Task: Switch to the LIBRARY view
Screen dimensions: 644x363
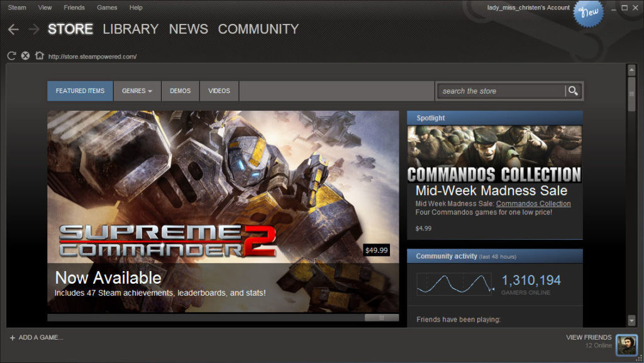Action: click(130, 29)
